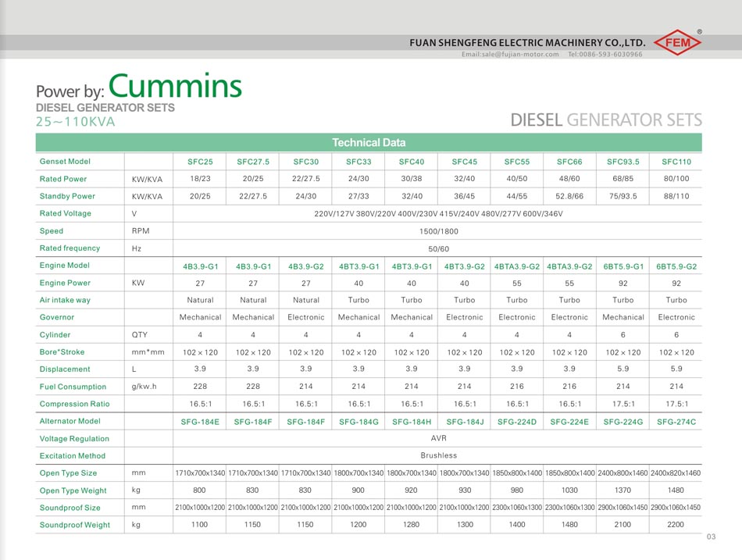The height and width of the screenshot is (560, 742).
Task: Select the SFC66 genset model header
Action: tap(569, 162)
